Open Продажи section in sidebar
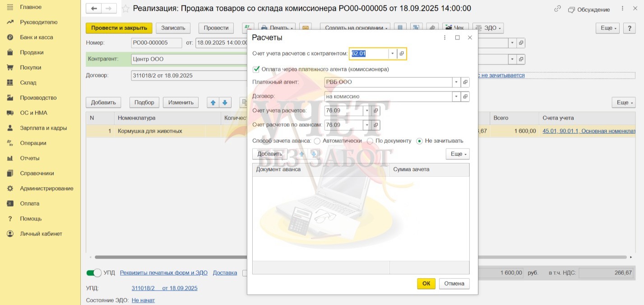 point(32,52)
